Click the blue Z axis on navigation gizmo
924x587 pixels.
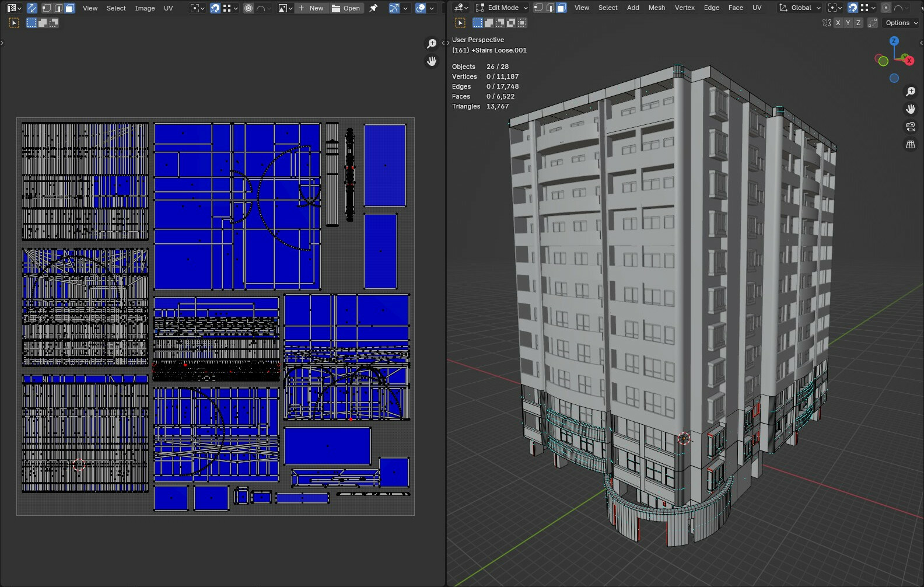(894, 41)
